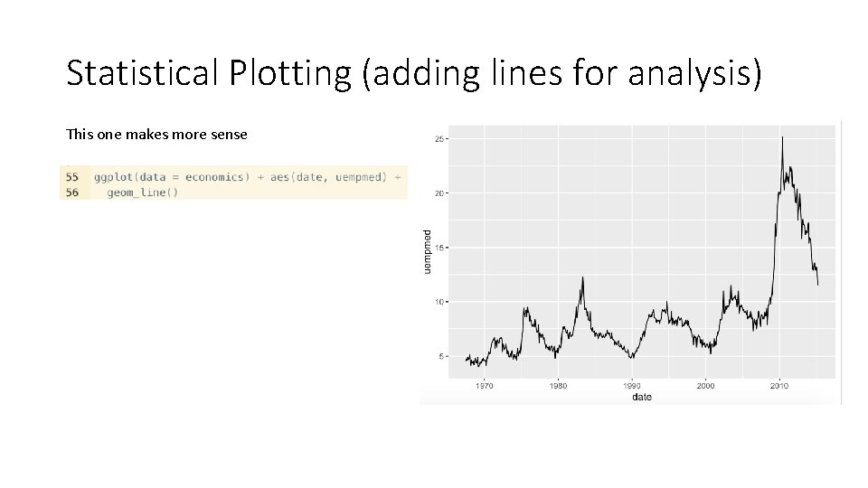Click the highest peak of the line
The height and width of the screenshot is (488, 868).
pyautogui.click(x=782, y=138)
